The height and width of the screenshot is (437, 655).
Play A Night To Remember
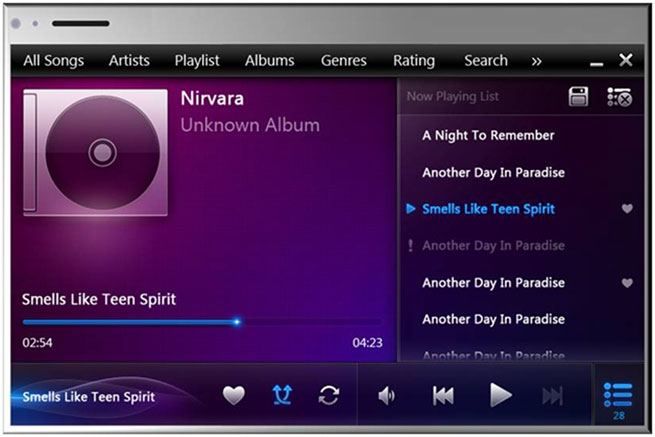(488, 135)
